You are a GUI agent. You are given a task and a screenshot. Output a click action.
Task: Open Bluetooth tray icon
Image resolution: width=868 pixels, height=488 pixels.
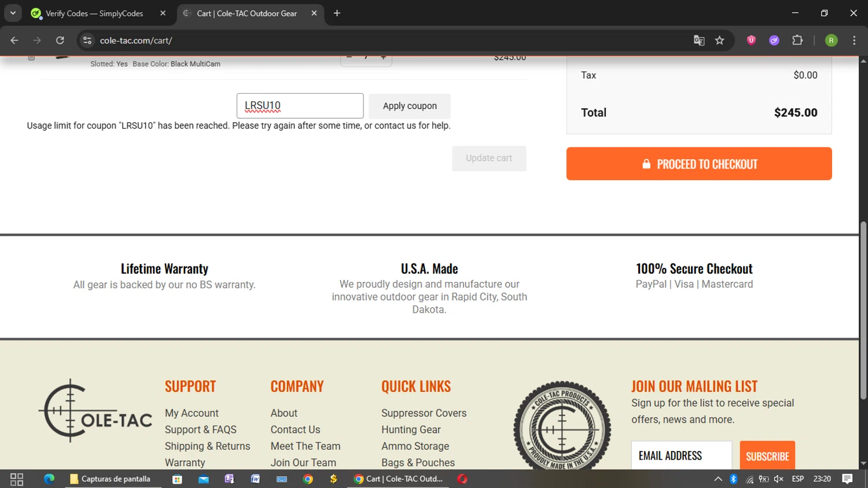pyautogui.click(x=734, y=479)
